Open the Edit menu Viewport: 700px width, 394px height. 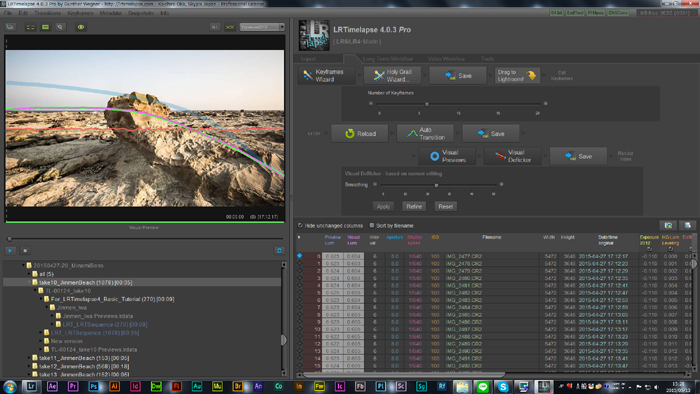pos(23,13)
